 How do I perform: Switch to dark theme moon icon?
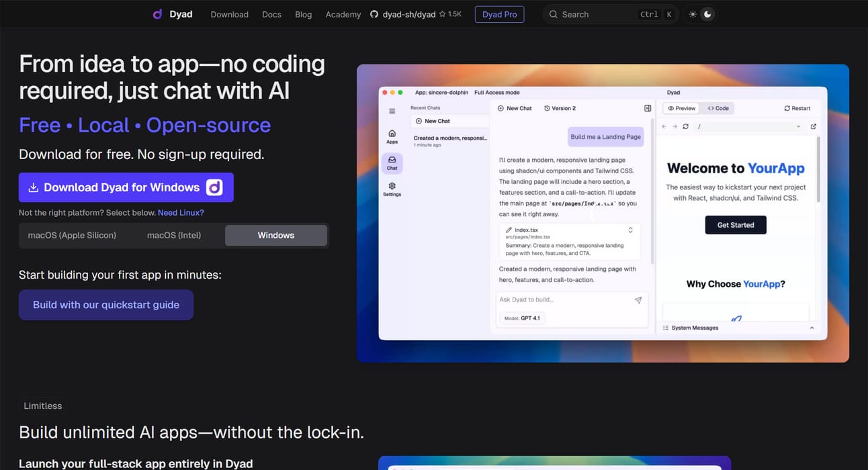pos(707,14)
